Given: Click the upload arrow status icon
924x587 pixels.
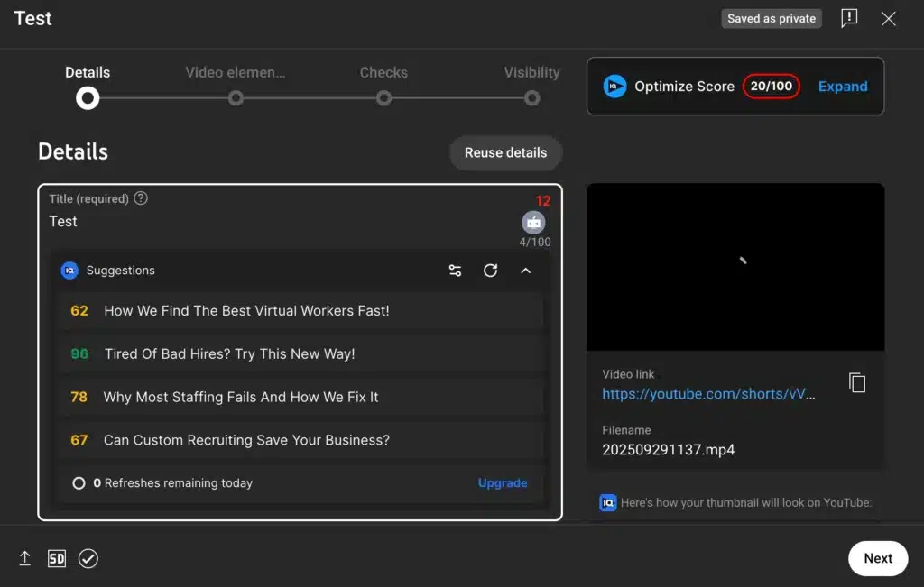Looking at the screenshot, I should point(25,558).
